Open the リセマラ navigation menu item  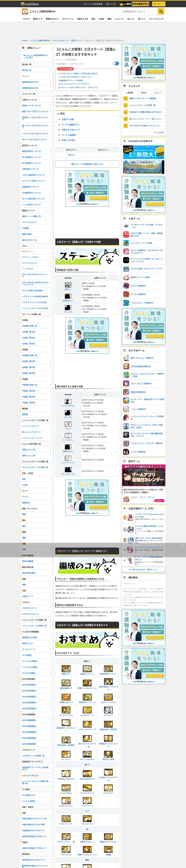(x=26, y=19)
